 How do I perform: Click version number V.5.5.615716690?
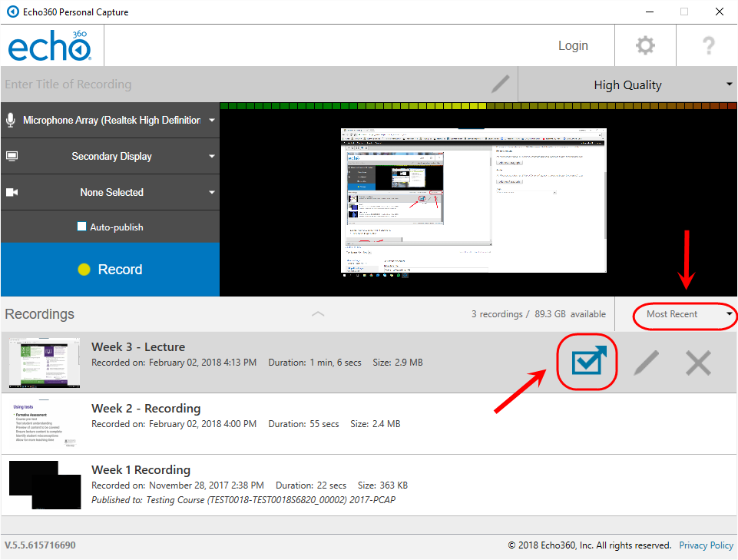point(40,545)
